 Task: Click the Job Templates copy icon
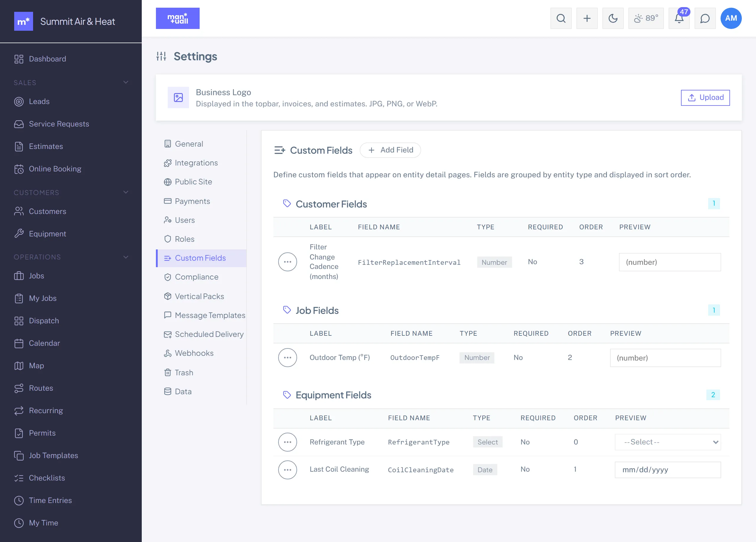[19, 456]
